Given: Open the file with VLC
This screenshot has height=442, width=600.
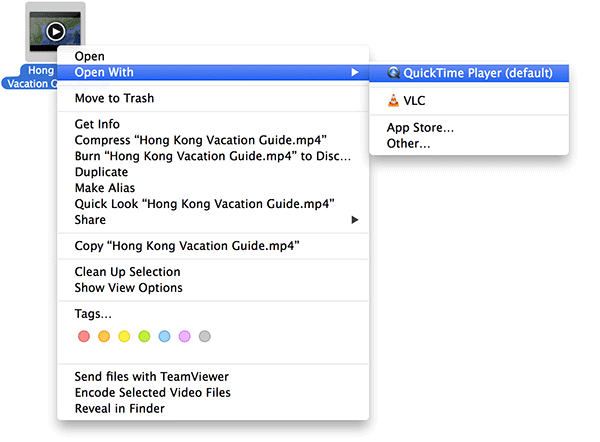Looking at the screenshot, I should [x=469, y=101].
